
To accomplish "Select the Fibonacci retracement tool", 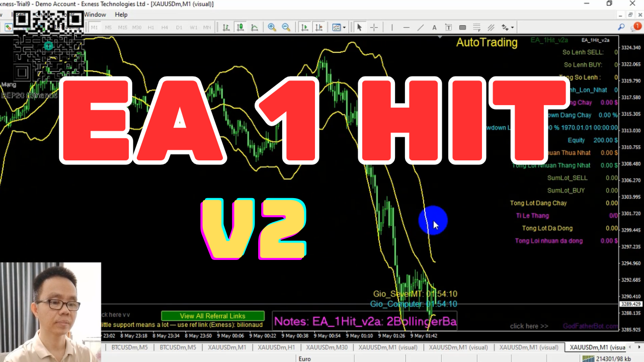I will click(x=477, y=27).
